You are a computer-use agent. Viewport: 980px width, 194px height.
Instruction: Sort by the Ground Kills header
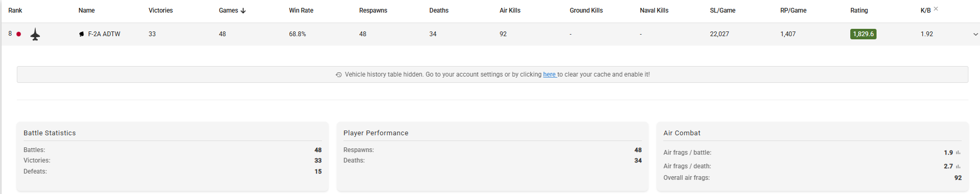586,10
